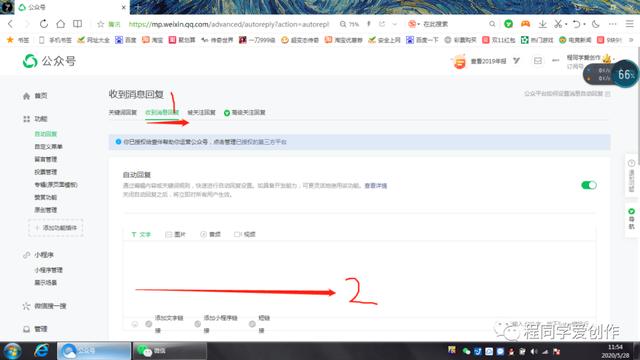Click the scissors screenshot tool icon
Screen dimensions: 640x360
[558, 24]
